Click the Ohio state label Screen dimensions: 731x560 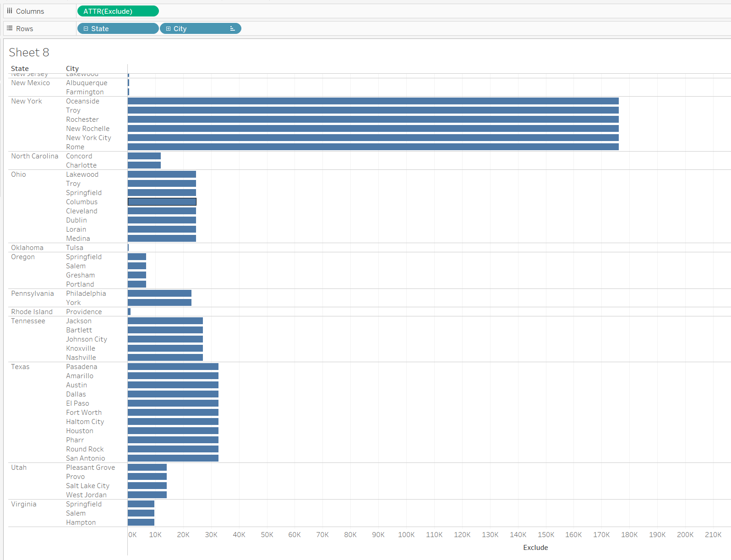18,174
